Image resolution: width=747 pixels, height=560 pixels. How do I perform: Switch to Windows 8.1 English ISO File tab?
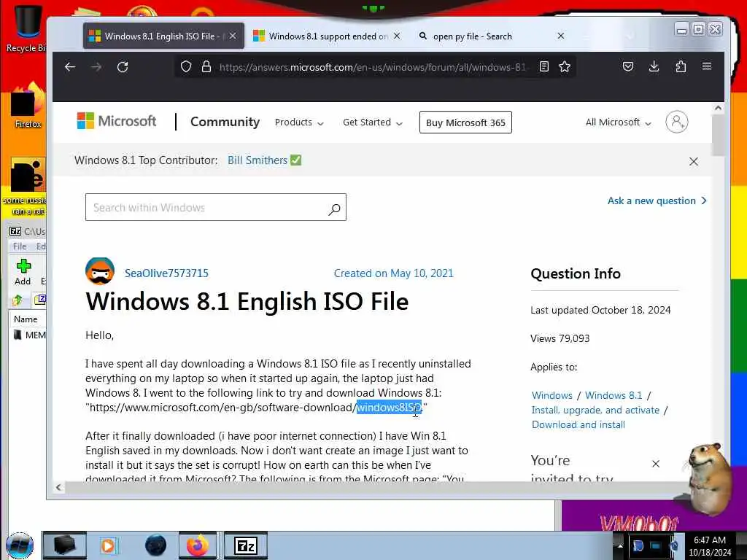tap(163, 36)
